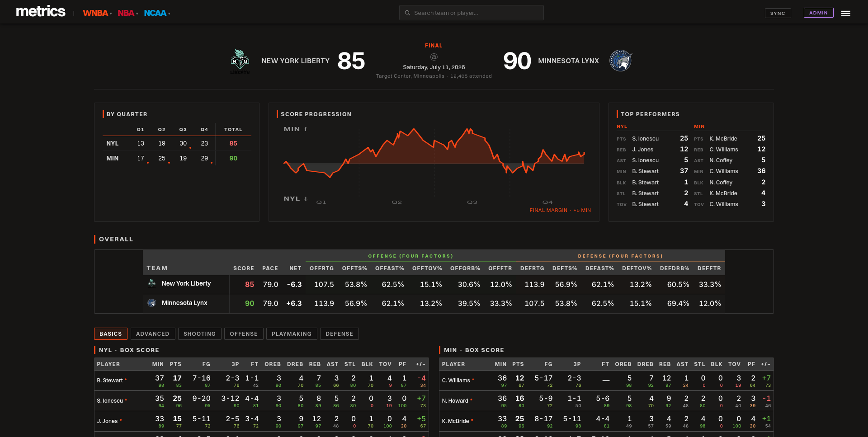Click Liberty net rating -6.3
Image resolution: width=868 pixels, height=437 pixels.
294,284
